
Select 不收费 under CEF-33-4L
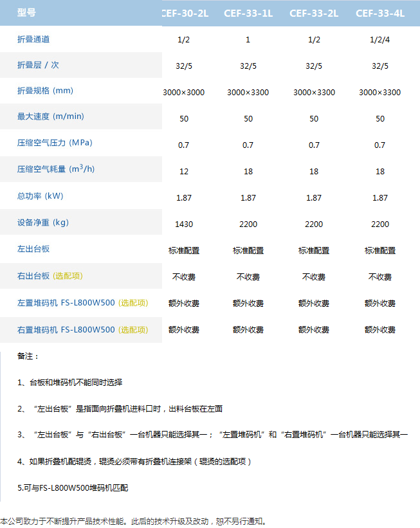pos(380,277)
